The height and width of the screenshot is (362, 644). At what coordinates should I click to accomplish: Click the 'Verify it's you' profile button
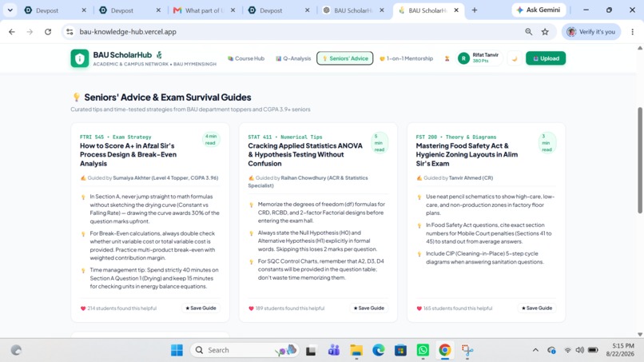(x=591, y=32)
